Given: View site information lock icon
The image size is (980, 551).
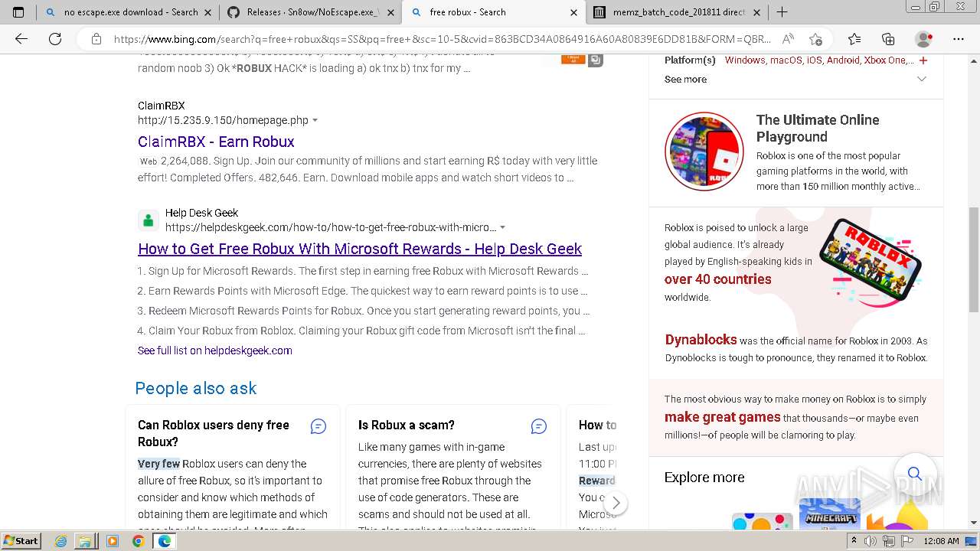Looking at the screenshot, I should (x=96, y=39).
